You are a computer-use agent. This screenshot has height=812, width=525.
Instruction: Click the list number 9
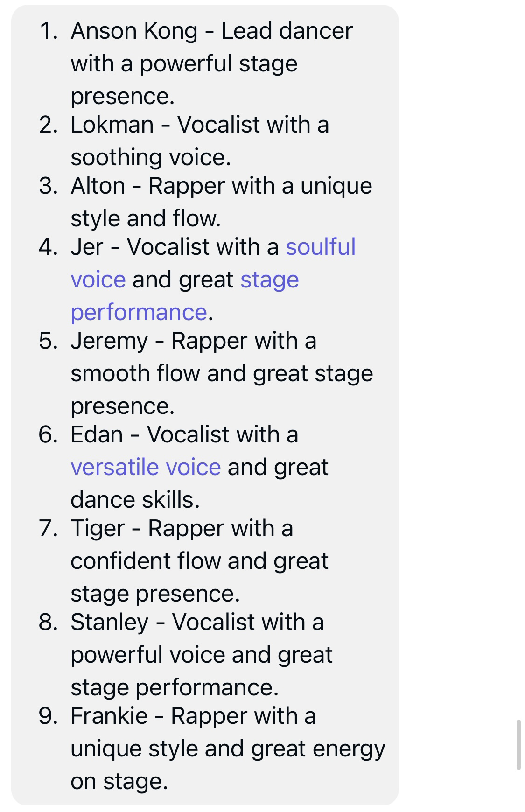coord(48,716)
